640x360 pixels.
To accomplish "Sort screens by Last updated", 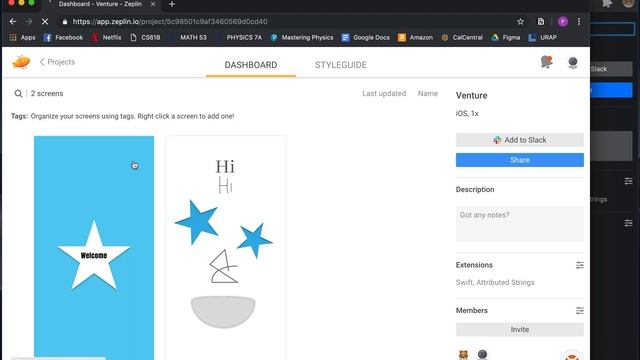I will pos(384,93).
